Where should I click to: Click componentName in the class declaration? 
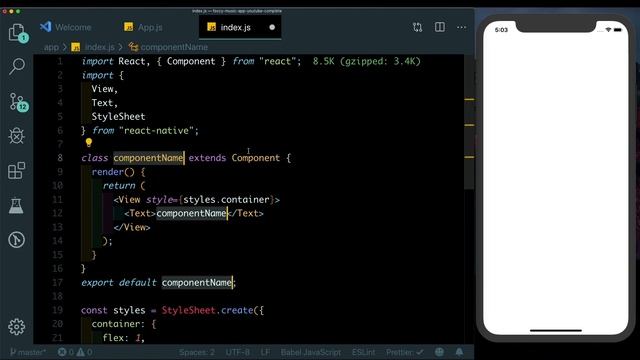[148, 158]
